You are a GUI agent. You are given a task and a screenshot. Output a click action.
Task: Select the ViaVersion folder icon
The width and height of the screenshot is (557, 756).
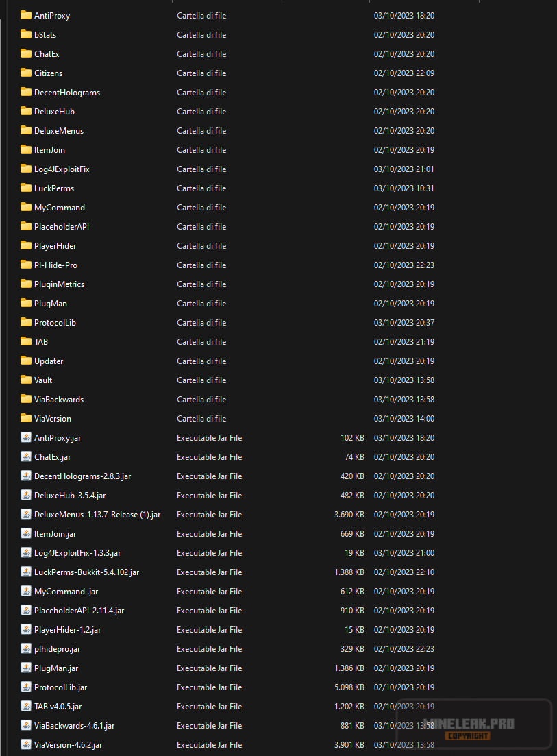(26, 418)
